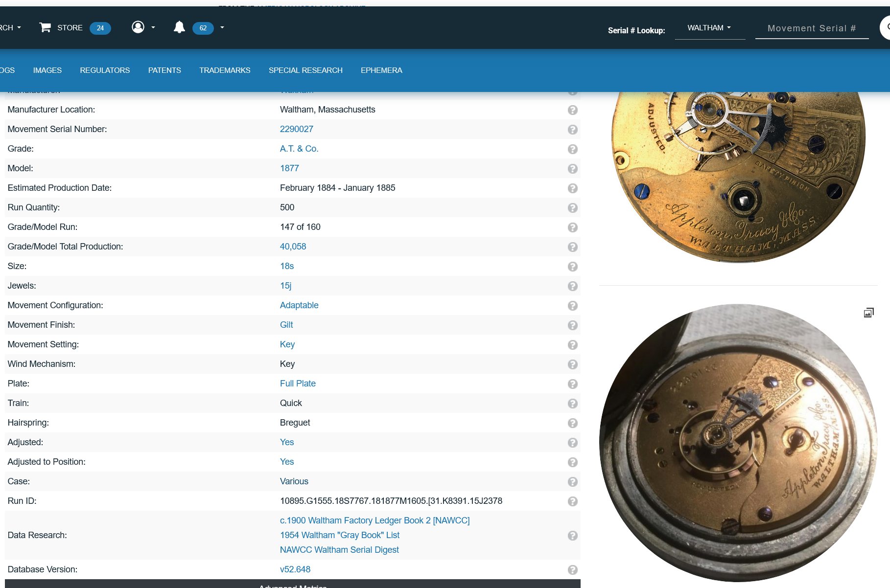
Task: Click the help icon for Data Research
Action: (x=573, y=536)
